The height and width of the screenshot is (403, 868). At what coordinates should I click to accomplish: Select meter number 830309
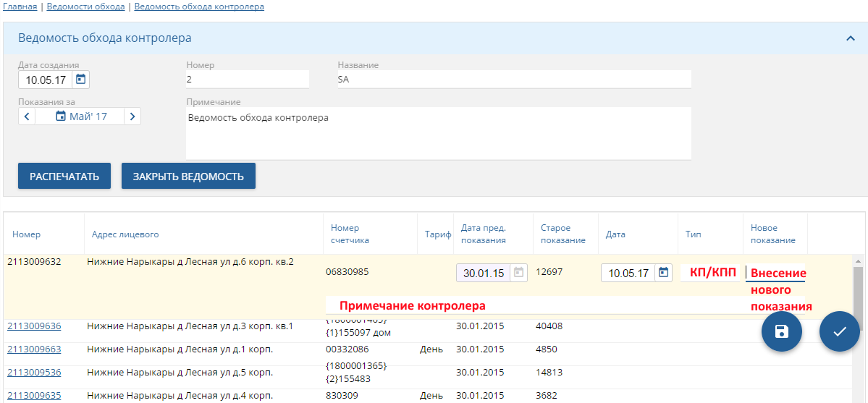pyautogui.click(x=342, y=396)
